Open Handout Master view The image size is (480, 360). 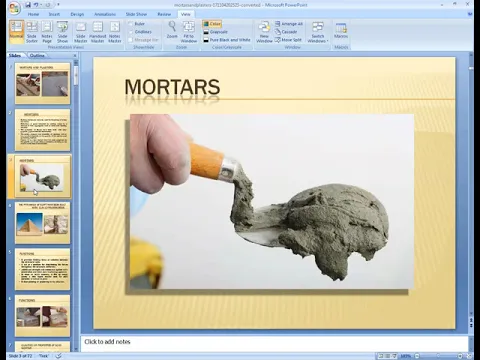click(x=98, y=32)
